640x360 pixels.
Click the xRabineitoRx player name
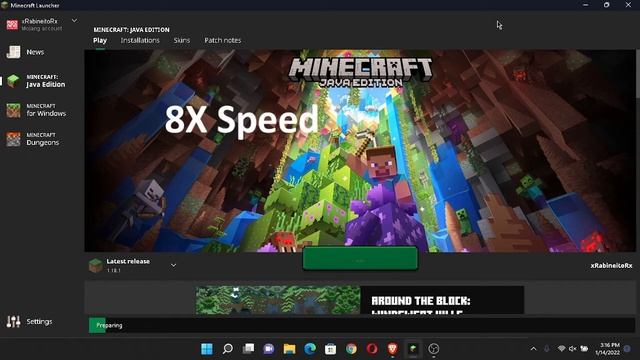click(x=611, y=266)
